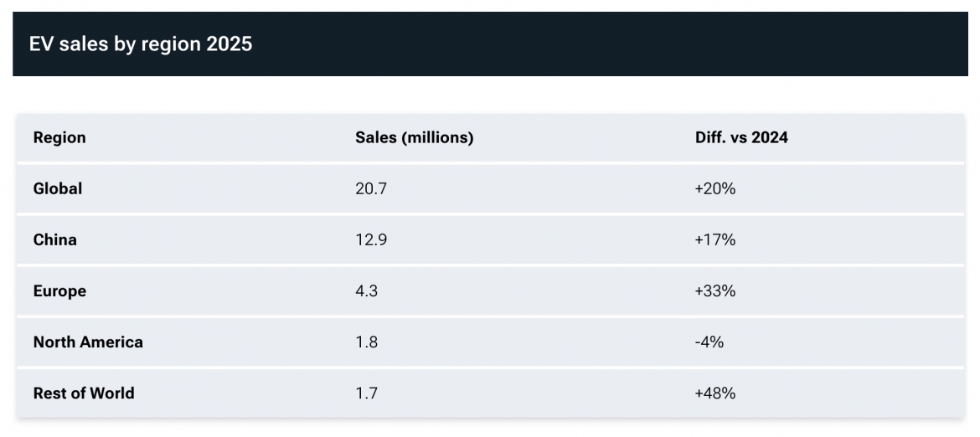Click the +17% China difference cell
Image resolution: width=980 pixels, height=437 pixels.
click(715, 239)
